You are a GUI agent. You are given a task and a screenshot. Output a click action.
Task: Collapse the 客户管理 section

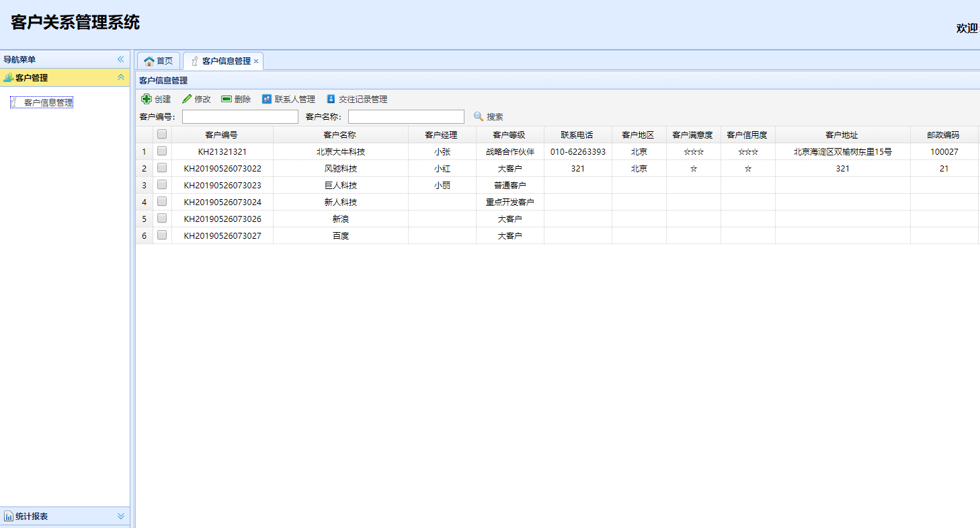coord(121,77)
